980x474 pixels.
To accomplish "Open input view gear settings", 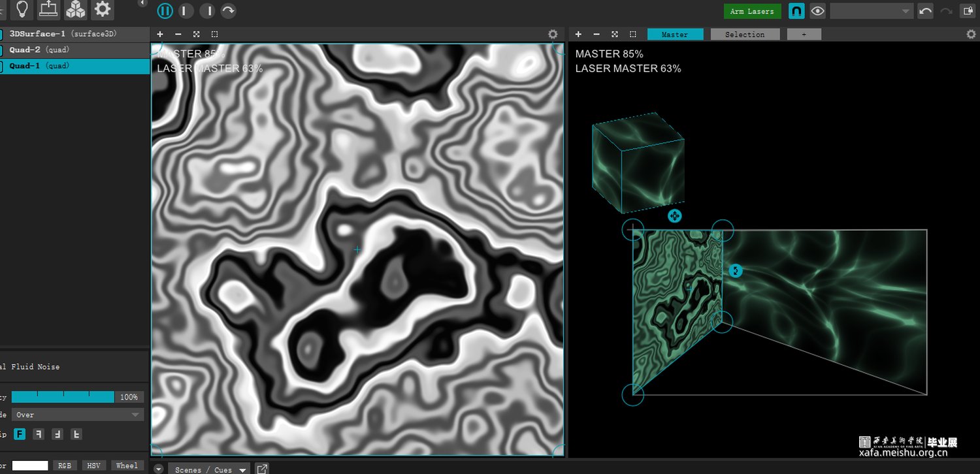I will tap(553, 35).
